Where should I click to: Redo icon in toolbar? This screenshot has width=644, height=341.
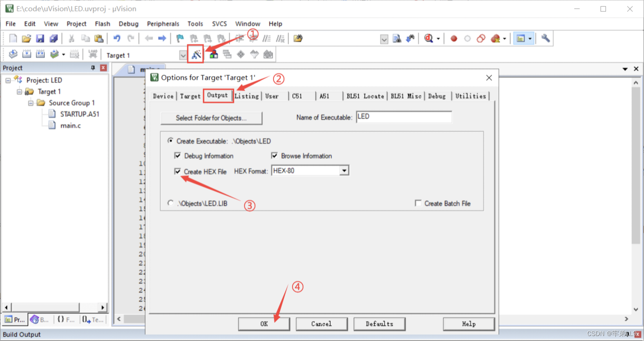point(131,39)
